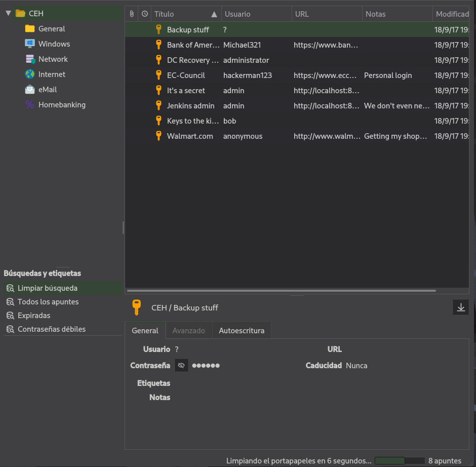Click the download arrow icon in entry preview

click(461, 307)
